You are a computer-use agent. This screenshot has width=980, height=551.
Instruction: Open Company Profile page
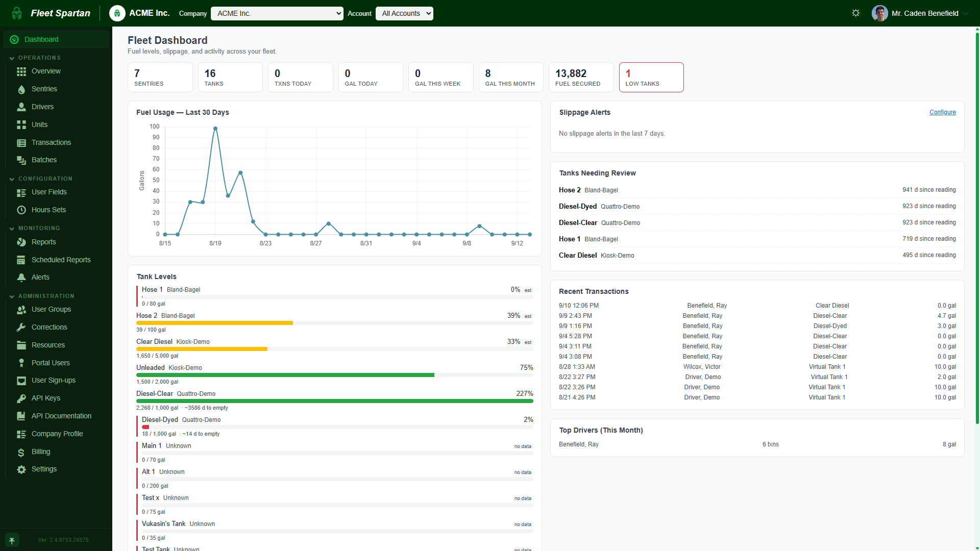pyautogui.click(x=57, y=434)
